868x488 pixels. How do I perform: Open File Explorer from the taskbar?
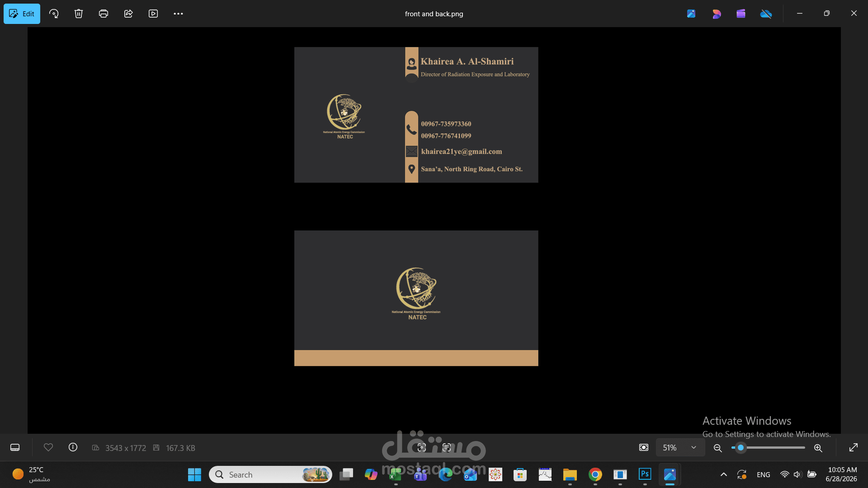tap(570, 474)
